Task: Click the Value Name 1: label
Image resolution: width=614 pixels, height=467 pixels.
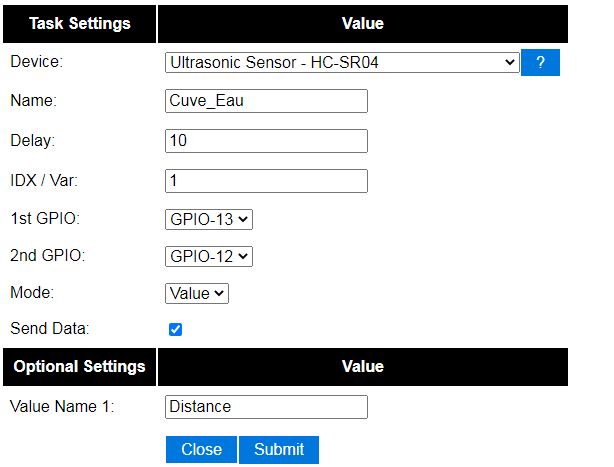Action: pyautogui.click(x=62, y=406)
